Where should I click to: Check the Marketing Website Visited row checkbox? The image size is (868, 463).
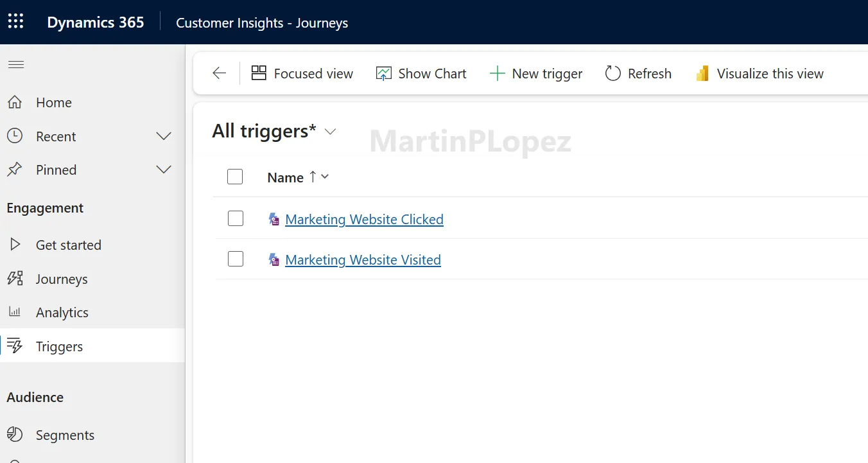click(x=236, y=259)
